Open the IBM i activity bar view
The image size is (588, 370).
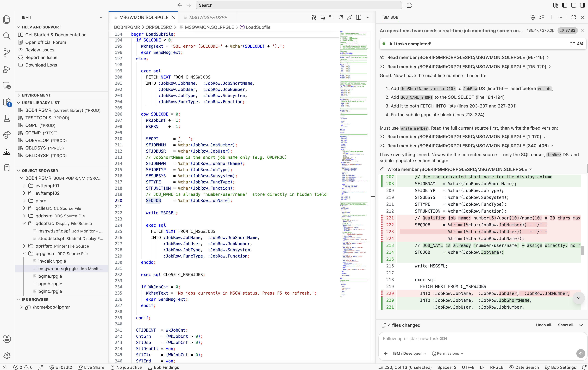[7, 151]
